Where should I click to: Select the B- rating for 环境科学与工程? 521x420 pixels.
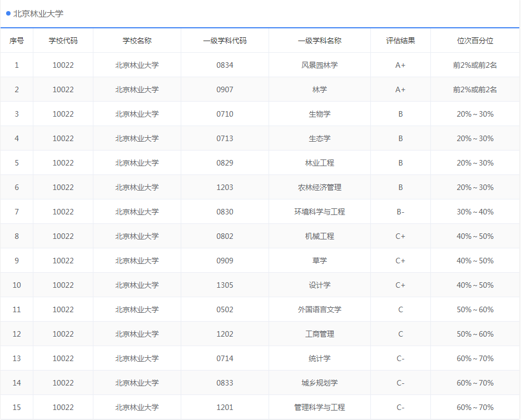point(400,212)
